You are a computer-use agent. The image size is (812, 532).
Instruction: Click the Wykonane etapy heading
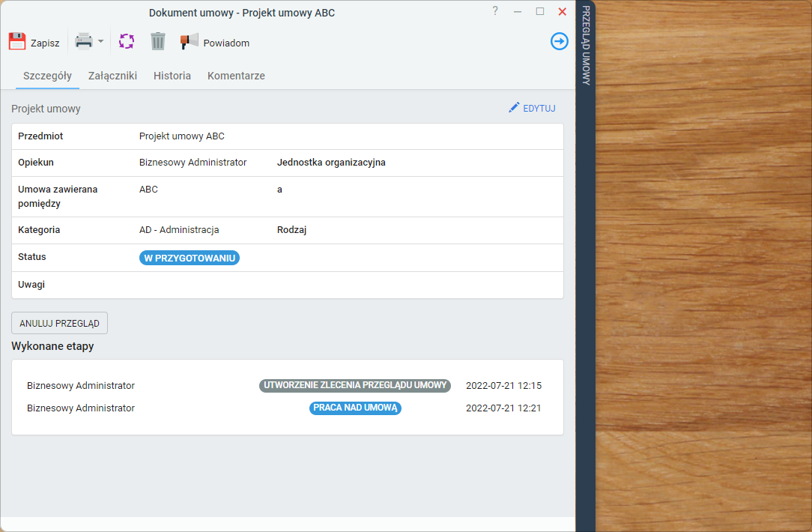[53, 346]
